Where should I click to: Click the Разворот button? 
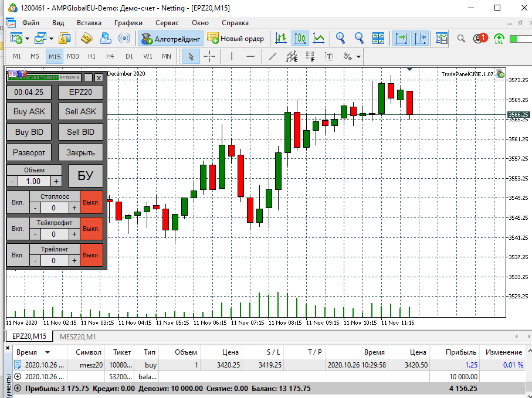click(x=29, y=152)
